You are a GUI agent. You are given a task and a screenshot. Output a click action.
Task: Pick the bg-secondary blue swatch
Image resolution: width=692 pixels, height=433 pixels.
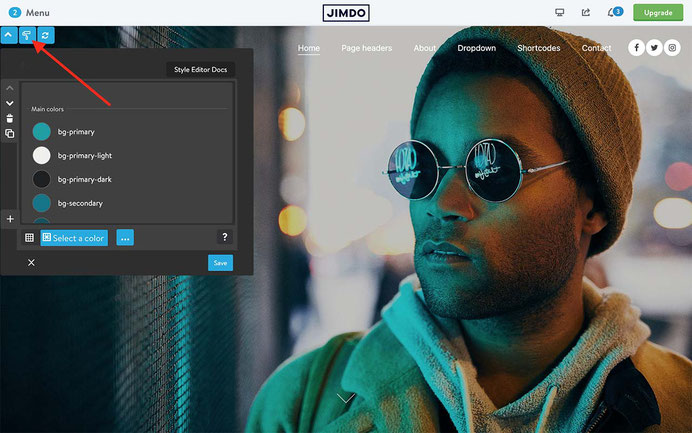(x=41, y=203)
